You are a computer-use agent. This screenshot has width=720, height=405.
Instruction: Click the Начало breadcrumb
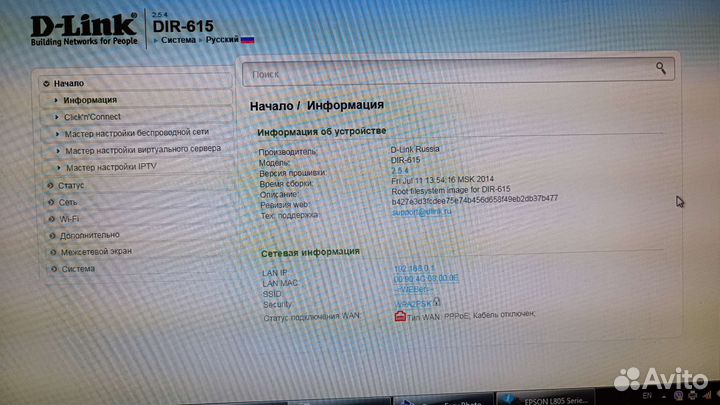[x=271, y=106]
